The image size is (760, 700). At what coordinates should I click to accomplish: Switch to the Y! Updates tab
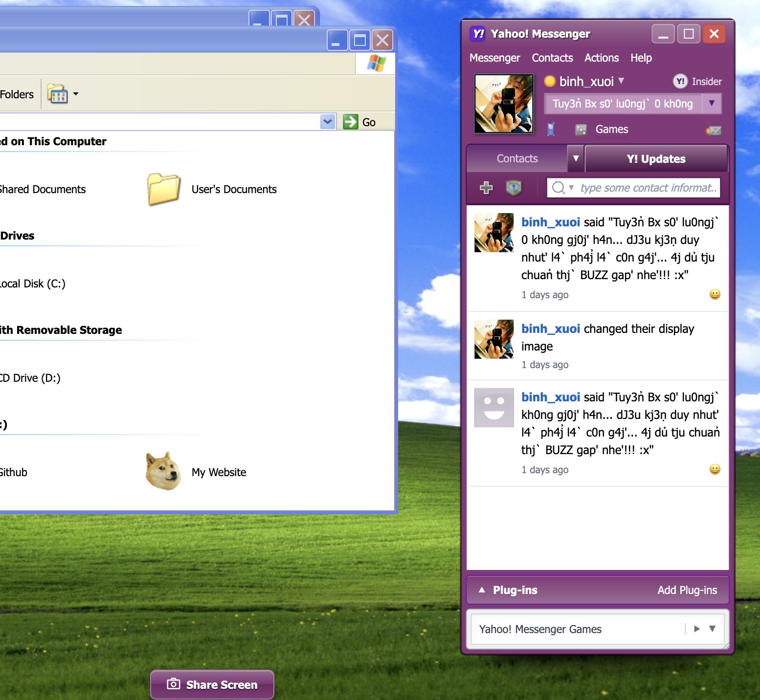pos(656,158)
